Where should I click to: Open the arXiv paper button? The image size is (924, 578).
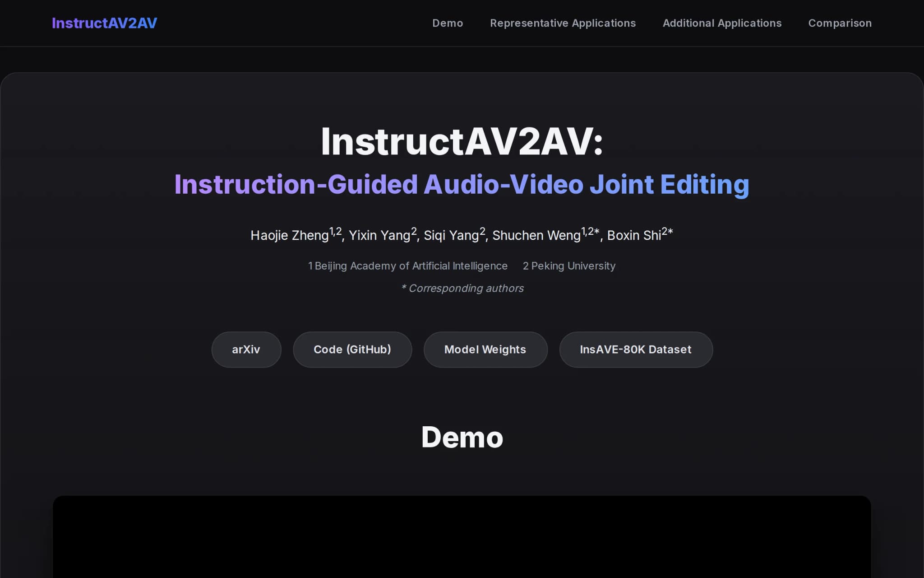point(246,350)
